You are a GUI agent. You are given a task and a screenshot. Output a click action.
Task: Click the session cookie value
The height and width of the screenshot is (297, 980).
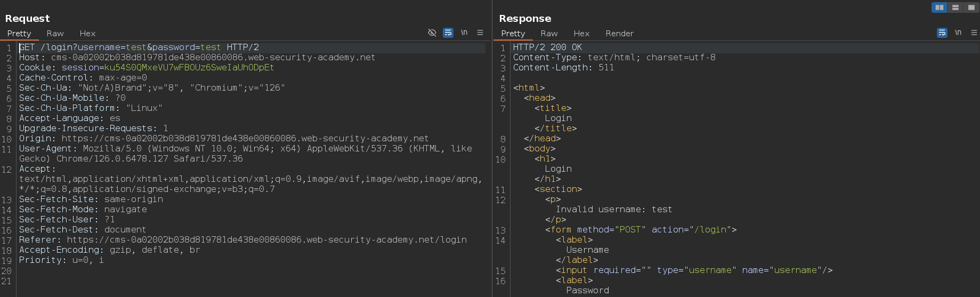coord(189,68)
